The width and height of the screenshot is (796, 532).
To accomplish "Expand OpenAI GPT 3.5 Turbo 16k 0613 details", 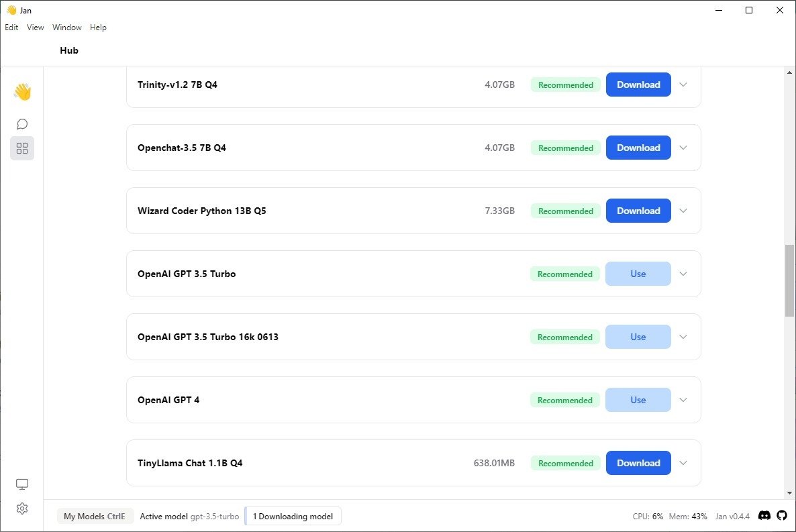I will coord(683,337).
